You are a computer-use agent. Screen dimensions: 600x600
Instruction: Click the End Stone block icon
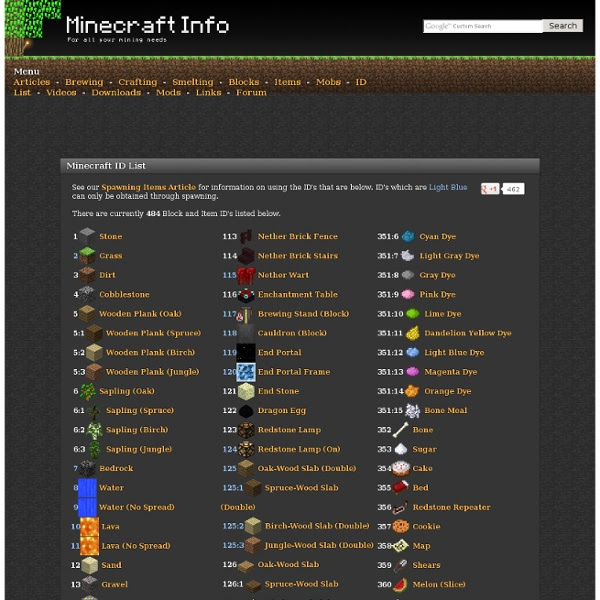coord(246,391)
